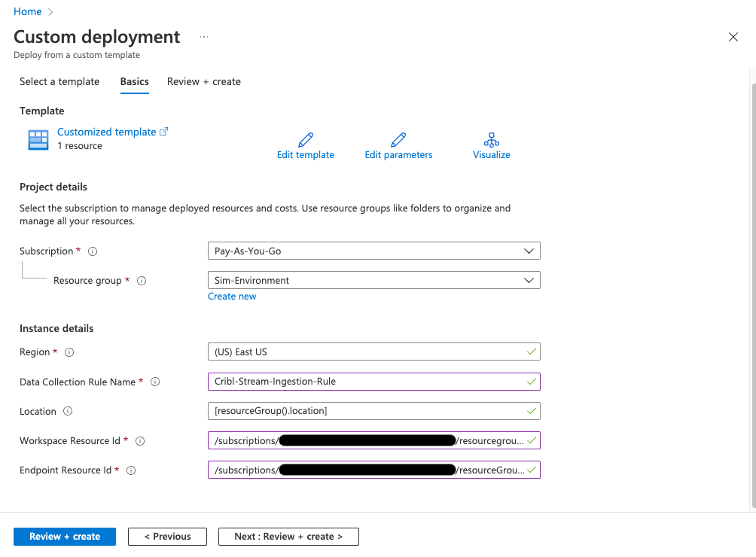Go to Home breadcrumb link

pos(27,11)
